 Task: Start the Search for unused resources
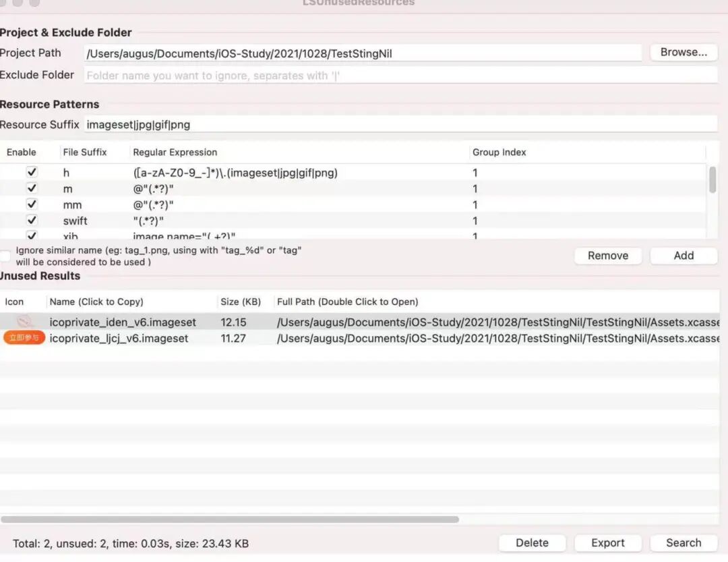coord(684,543)
